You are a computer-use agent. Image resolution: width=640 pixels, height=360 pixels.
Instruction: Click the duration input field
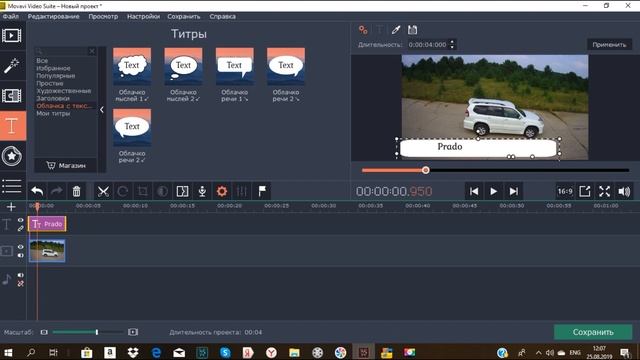[428, 44]
